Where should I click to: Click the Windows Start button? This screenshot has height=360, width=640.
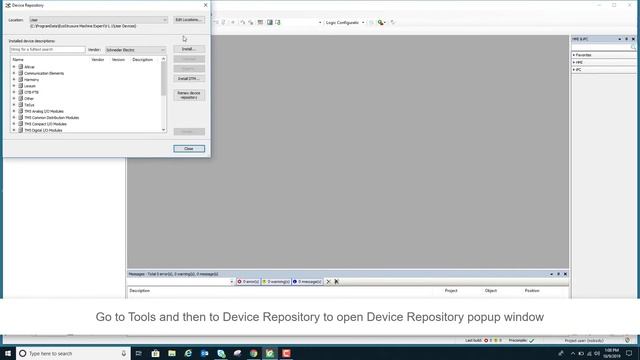[8, 353]
